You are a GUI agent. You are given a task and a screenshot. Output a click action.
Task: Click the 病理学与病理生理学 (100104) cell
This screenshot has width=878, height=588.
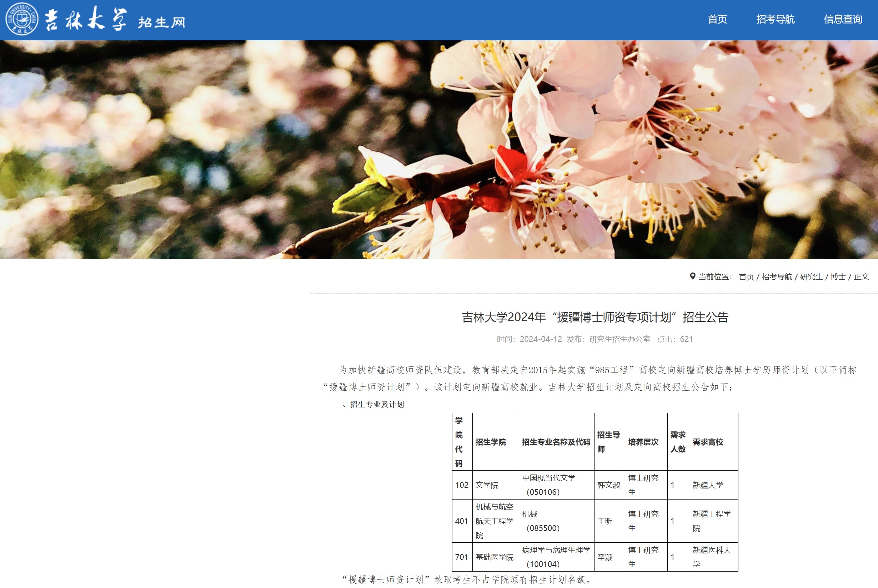tap(556, 557)
